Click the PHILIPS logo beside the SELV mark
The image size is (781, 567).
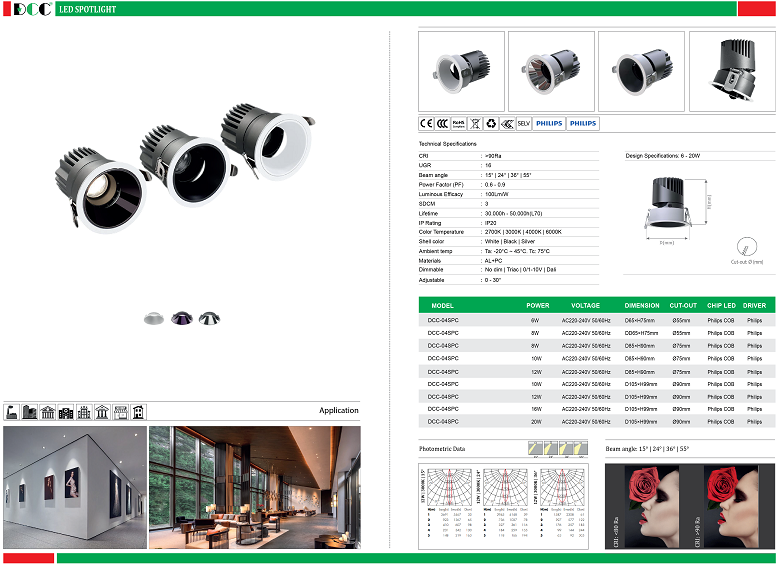pyautogui.click(x=549, y=124)
